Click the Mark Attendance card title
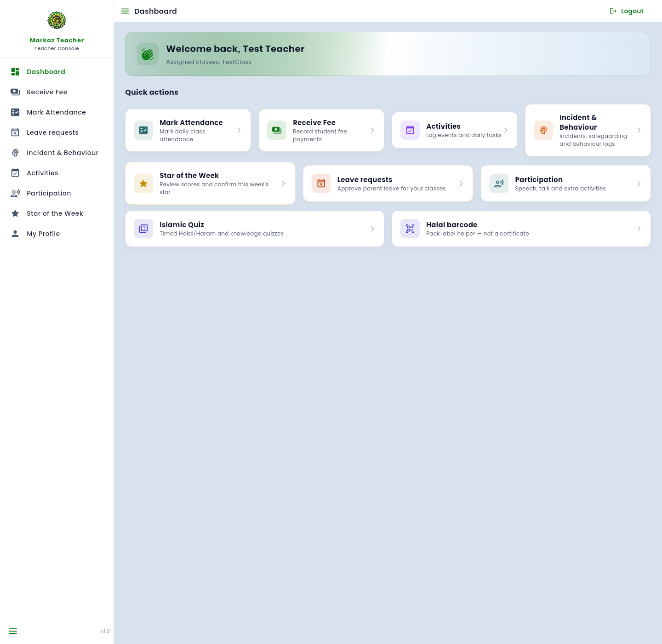Viewport: 662px width, 644px height. coord(191,122)
